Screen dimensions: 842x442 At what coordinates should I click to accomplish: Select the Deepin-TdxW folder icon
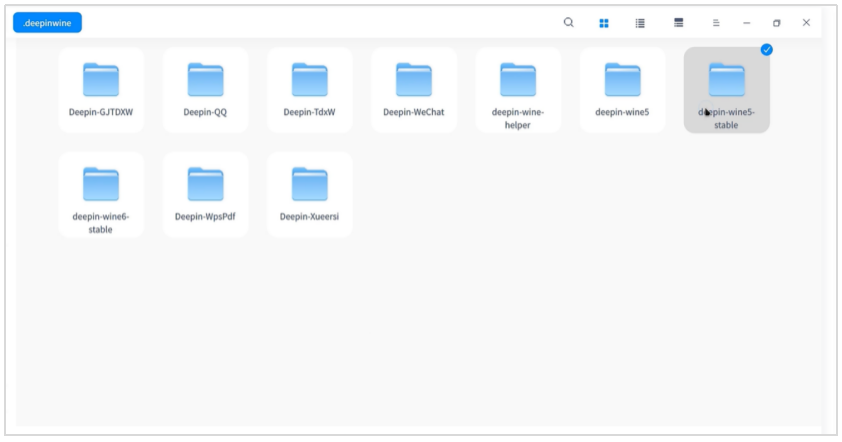tap(309, 80)
